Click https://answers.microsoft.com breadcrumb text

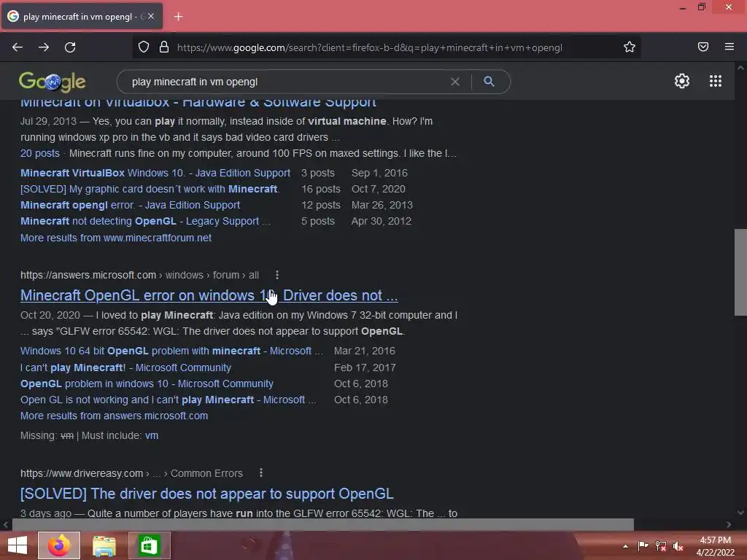(x=88, y=275)
